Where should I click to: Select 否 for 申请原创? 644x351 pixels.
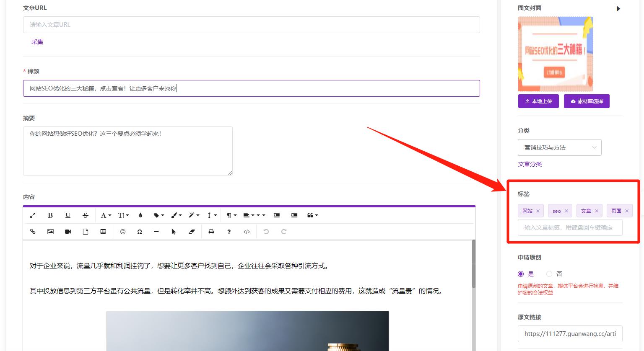549,274
